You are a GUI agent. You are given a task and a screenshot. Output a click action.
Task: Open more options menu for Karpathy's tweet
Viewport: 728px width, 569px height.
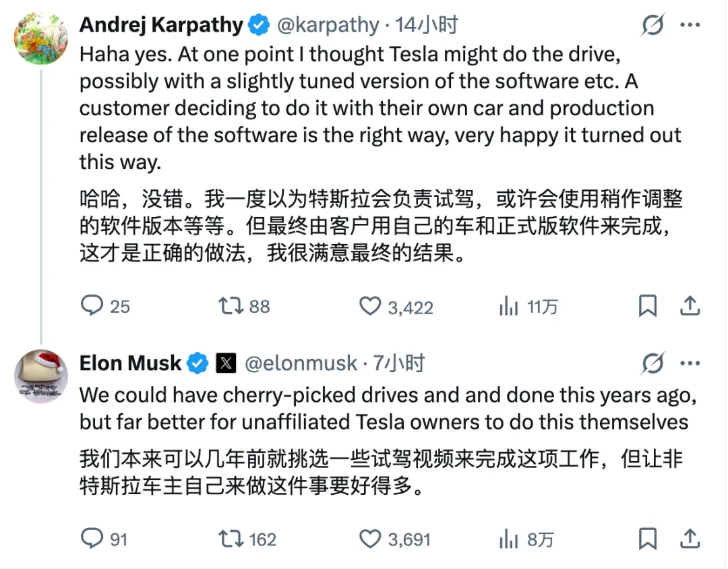coord(690,26)
